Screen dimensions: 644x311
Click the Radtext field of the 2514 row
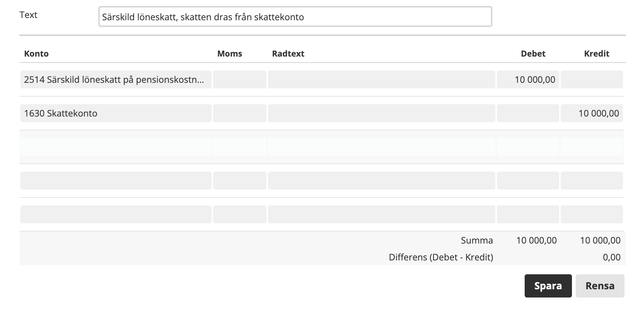click(x=382, y=79)
